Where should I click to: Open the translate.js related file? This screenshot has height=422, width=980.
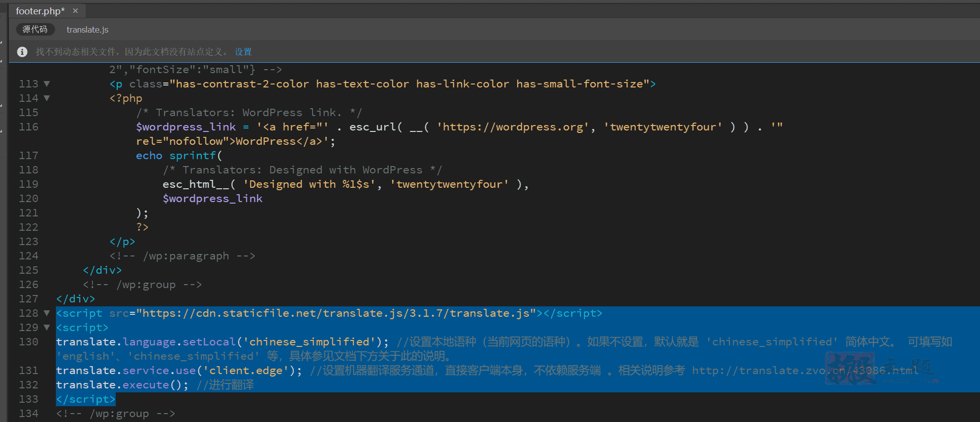[x=88, y=30]
